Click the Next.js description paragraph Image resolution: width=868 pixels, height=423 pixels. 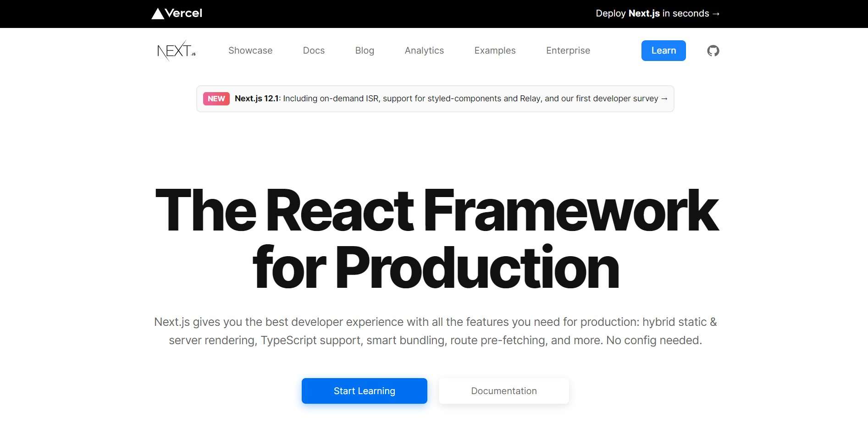click(x=435, y=331)
